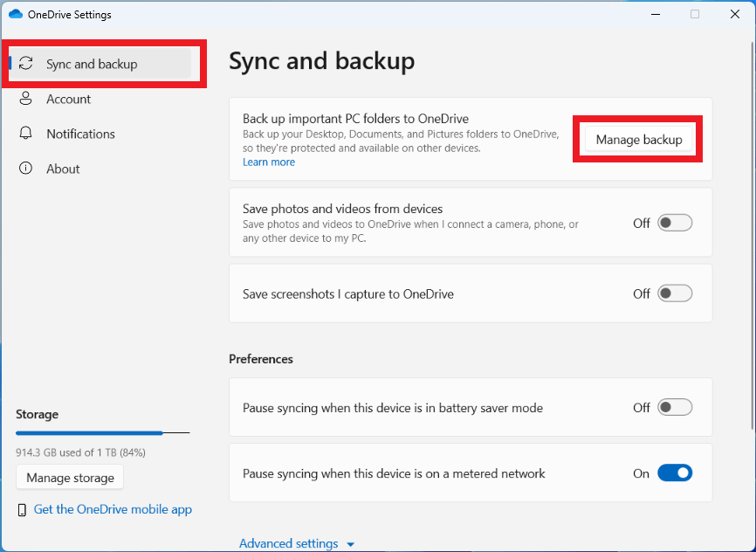Click Get the OneDrive mobile app
Viewport: 756px width, 552px height.
[x=113, y=509]
